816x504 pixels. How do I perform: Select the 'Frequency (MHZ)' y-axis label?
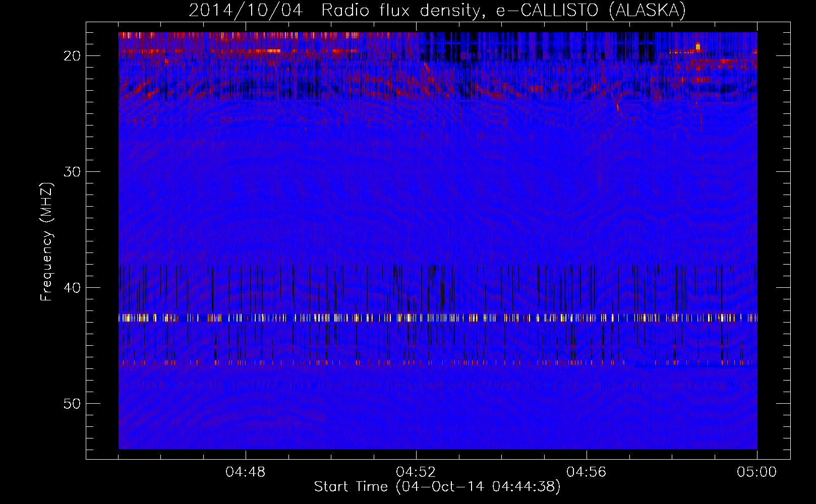tap(46, 242)
